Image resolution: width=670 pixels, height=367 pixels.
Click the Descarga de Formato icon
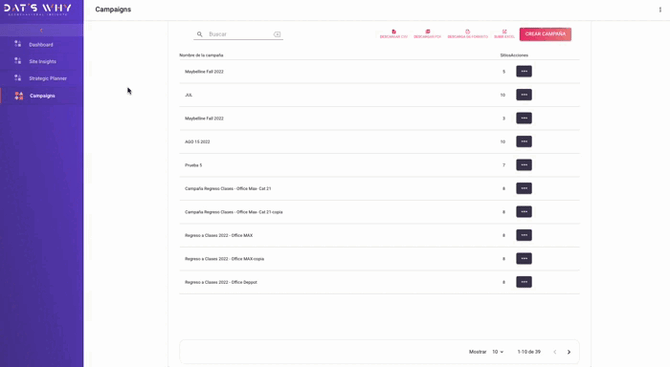[467, 32]
